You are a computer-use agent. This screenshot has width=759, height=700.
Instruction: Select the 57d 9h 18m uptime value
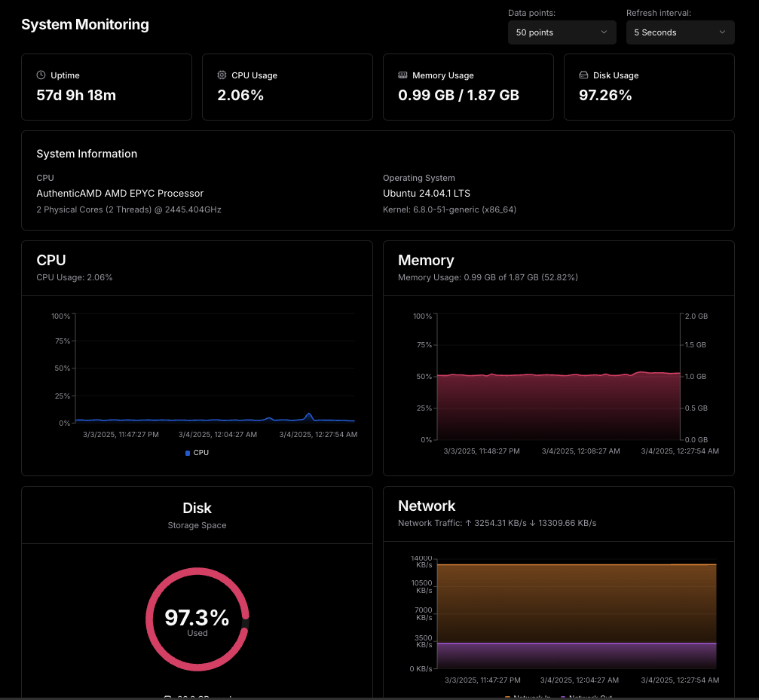point(76,95)
